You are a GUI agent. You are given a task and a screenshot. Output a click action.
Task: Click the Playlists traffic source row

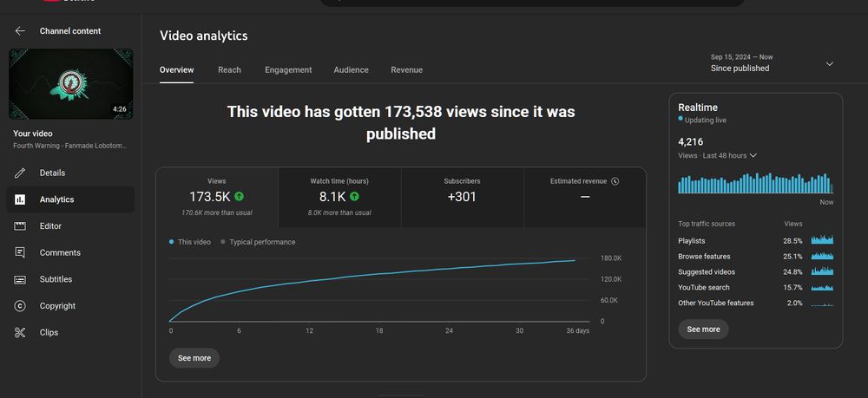tap(756, 241)
